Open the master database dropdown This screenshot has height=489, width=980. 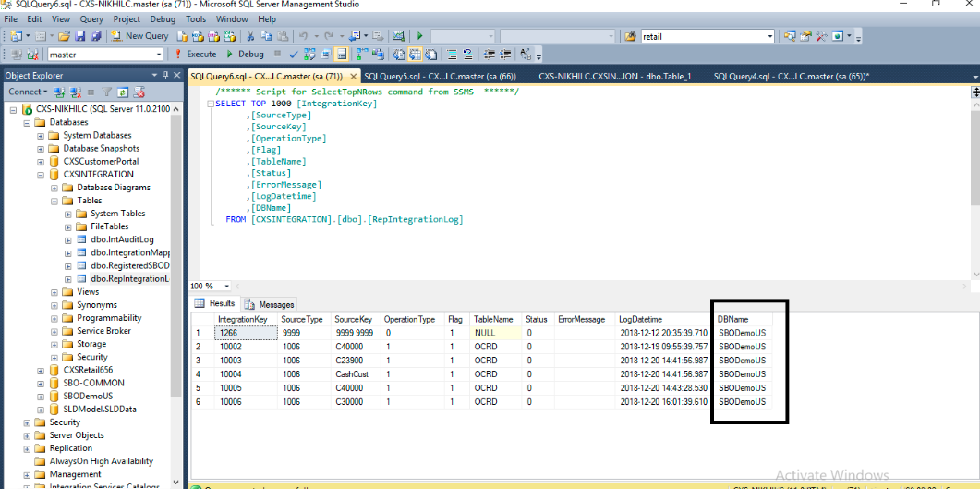tap(159, 55)
